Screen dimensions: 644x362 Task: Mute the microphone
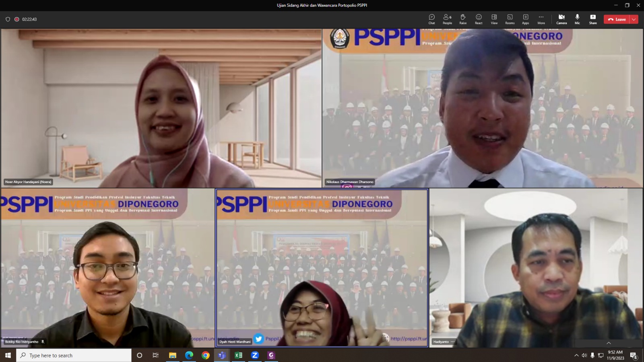[577, 19]
